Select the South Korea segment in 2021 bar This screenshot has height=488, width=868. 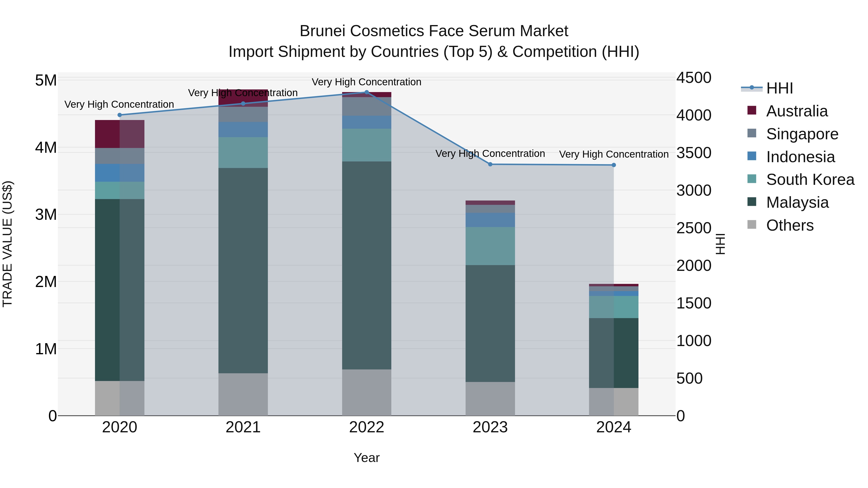coord(243,153)
